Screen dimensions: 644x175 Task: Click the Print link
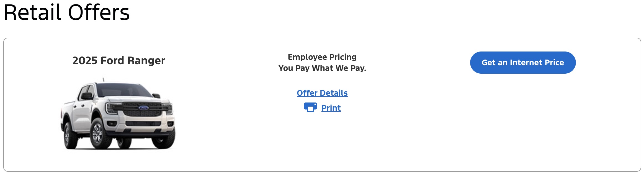tap(331, 108)
